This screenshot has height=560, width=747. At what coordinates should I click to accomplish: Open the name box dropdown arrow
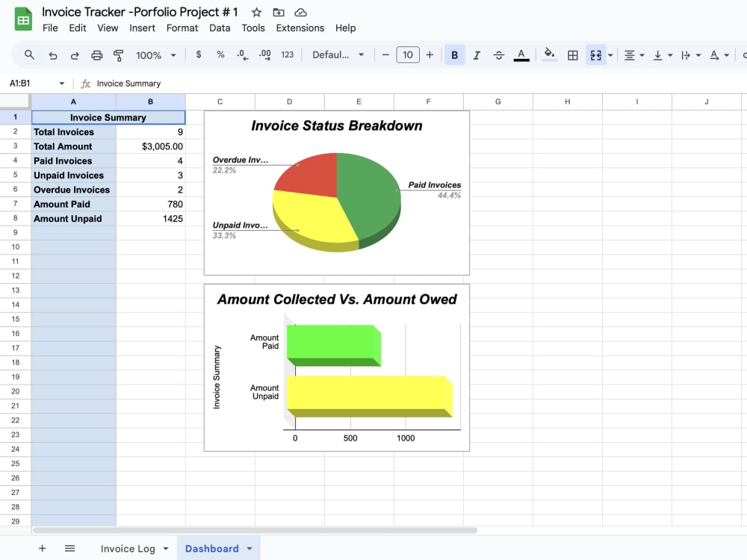61,84
